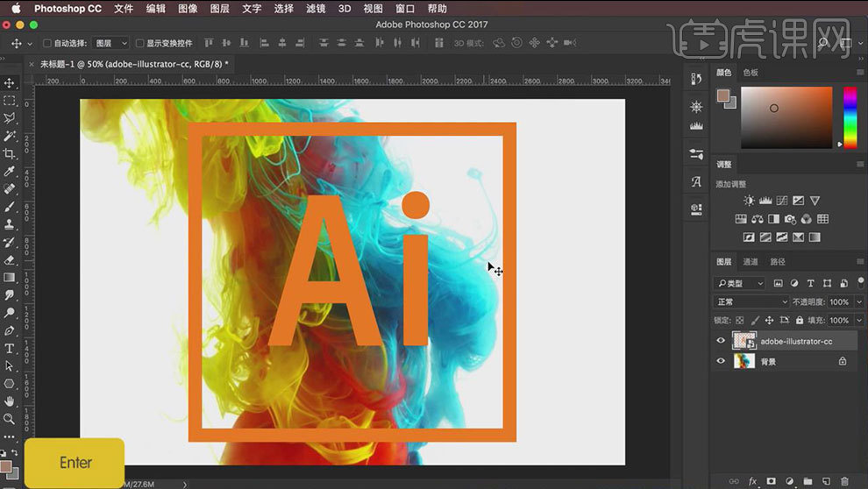Select the Crop tool in the toolbar

click(10, 153)
